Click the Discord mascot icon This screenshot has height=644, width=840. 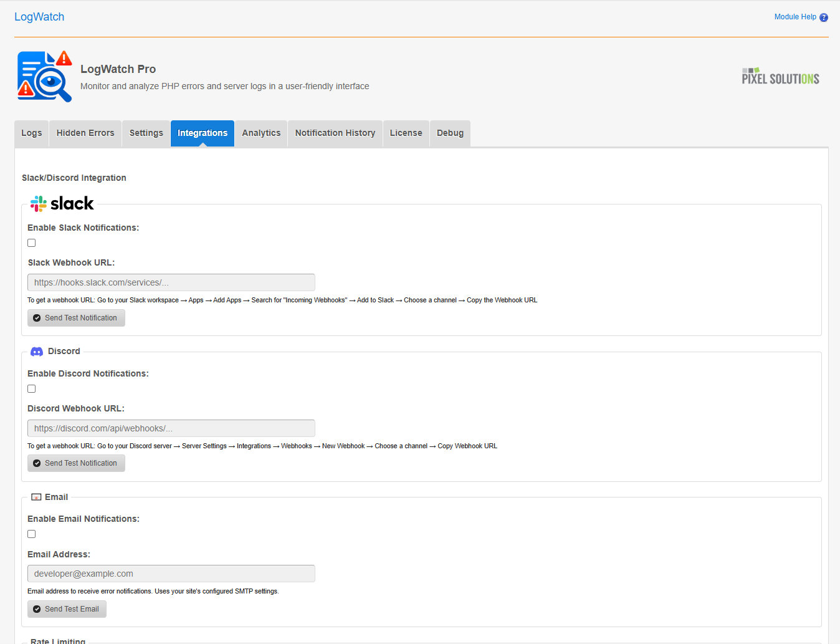click(x=36, y=351)
